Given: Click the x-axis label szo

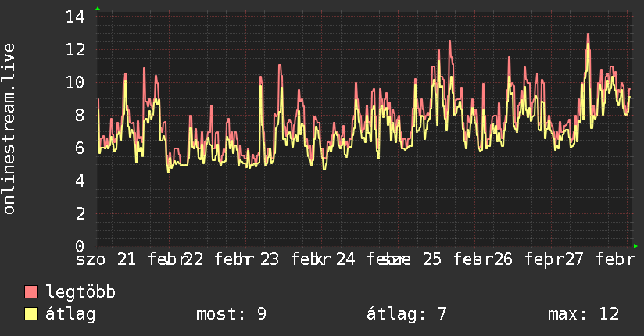Looking at the screenshot, I should coord(91,259).
